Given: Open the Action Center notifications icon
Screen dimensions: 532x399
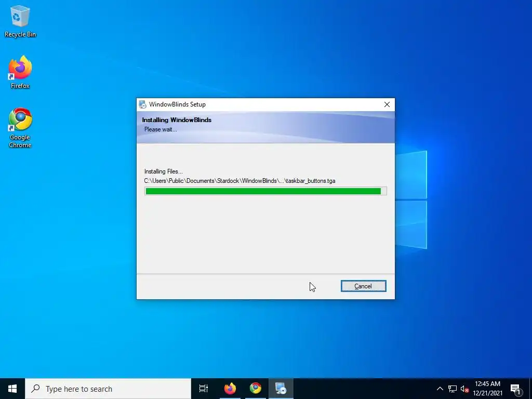Looking at the screenshot, I should click(516, 389).
